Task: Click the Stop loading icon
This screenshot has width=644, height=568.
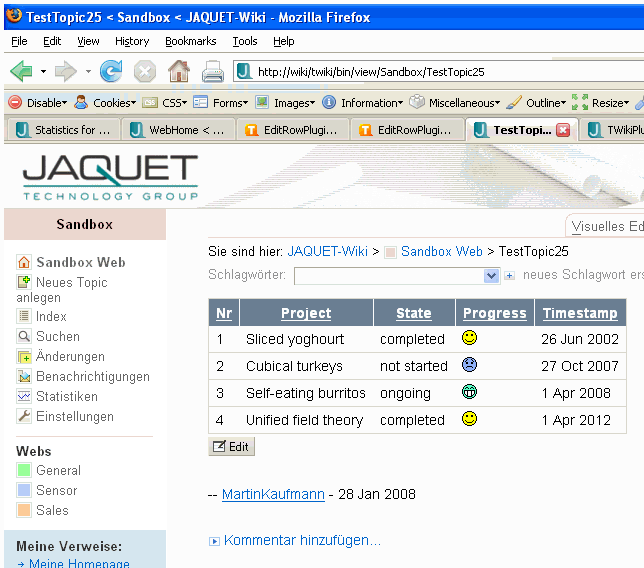Action: click(145, 71)
